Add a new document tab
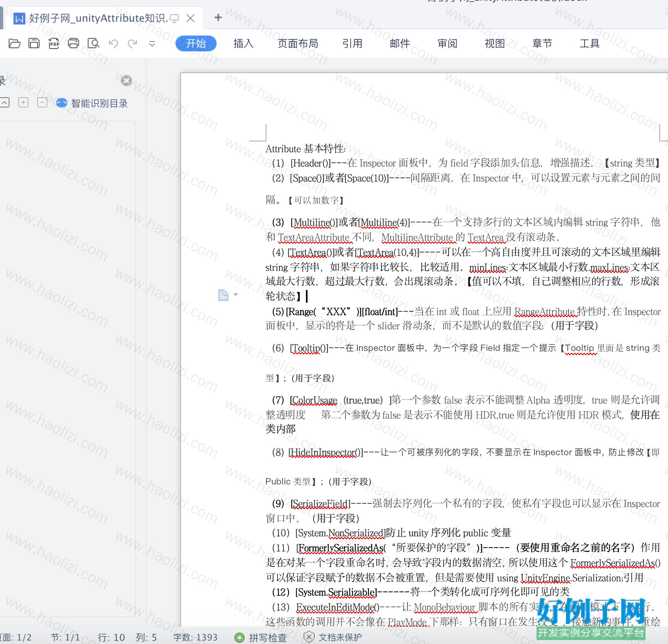Screen dimensions: 668x644 (218, 17)
